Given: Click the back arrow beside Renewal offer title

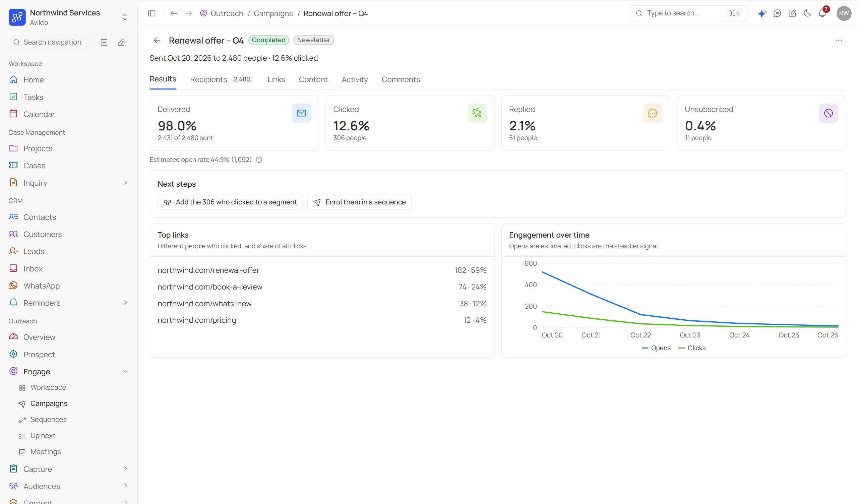Looking at the screenshot, I should [x=157, y=40].
